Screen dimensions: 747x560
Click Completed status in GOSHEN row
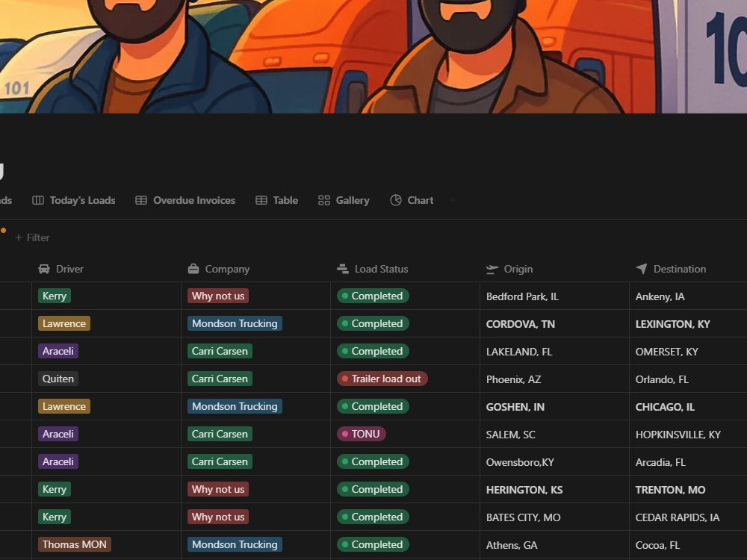(x=373, y=406)
